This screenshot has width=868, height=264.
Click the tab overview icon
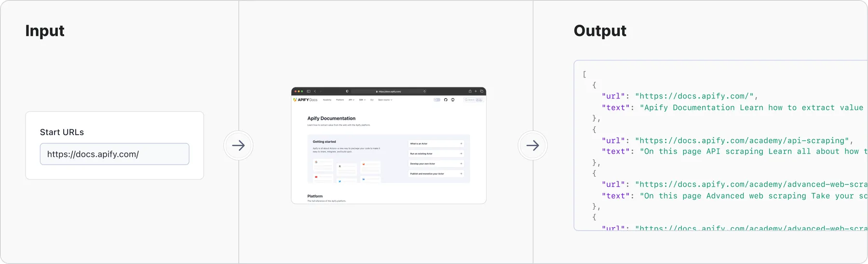point(482,91)
